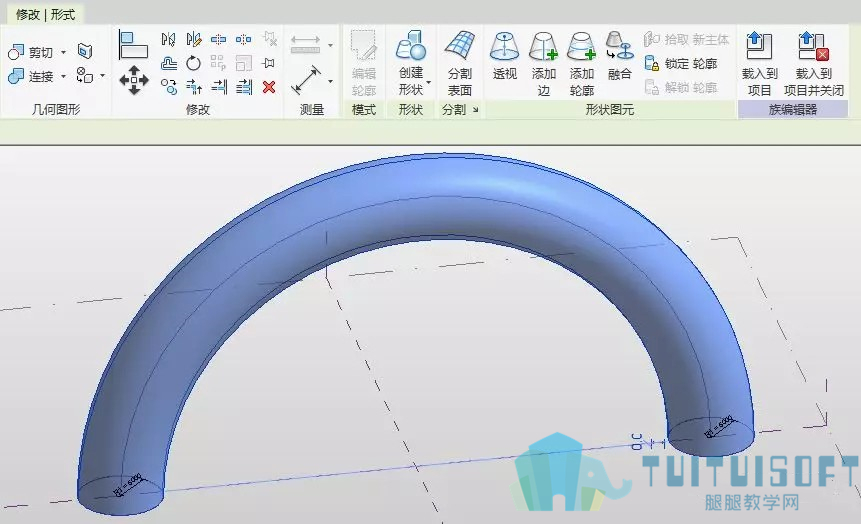The width and height of the screenshot is (861, 524).
Task: Select Trim/Extend to corner tool
Action: pos(193,87)
